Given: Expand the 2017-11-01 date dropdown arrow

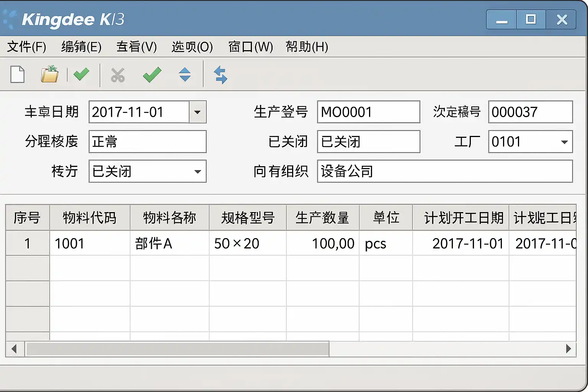Looking at the screenshot, I should coord(198,112).
